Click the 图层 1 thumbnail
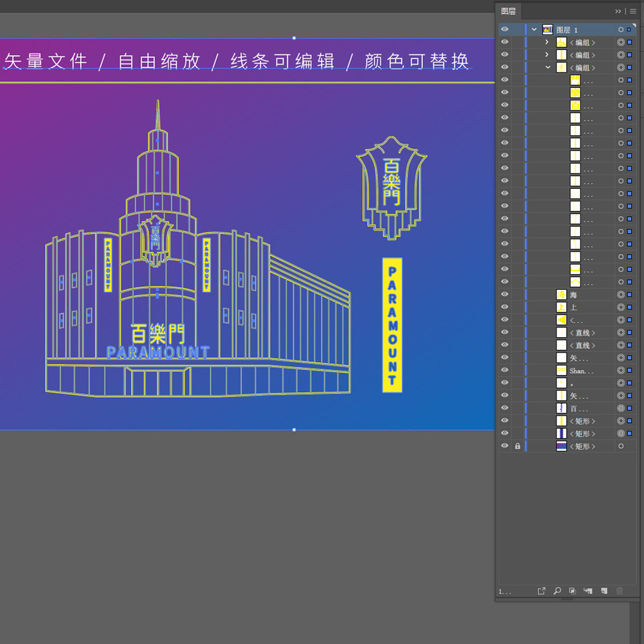The height and width of the screenshot is (644, 644). click(x=547, y=29)
